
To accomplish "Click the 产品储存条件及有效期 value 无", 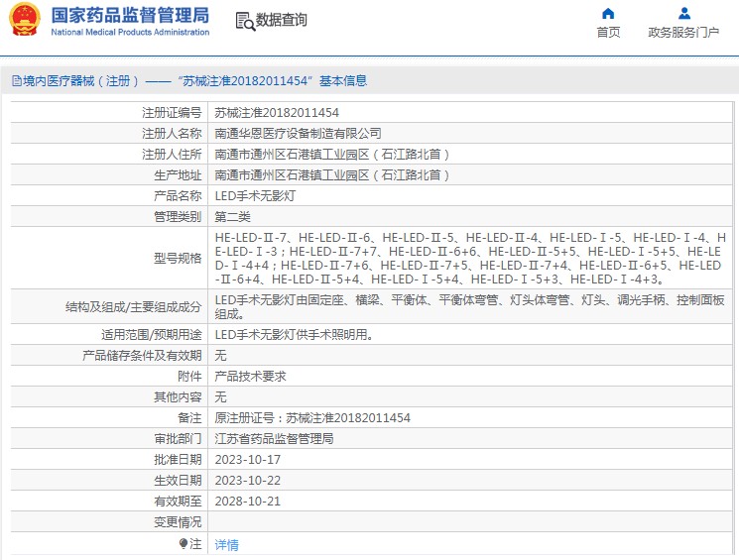I will click(220, 355).
